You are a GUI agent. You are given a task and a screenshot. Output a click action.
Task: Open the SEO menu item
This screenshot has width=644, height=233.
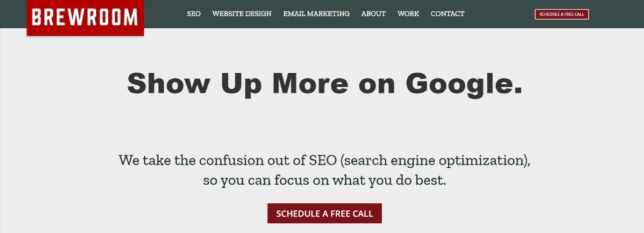194,14
